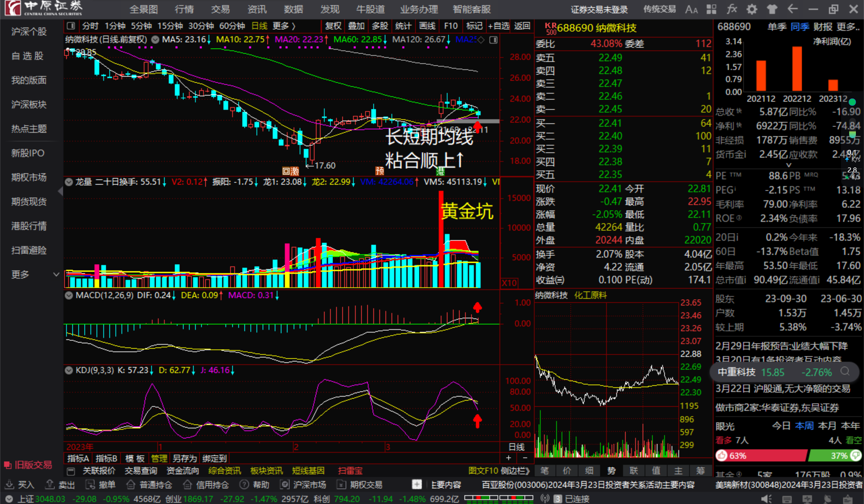
Task: Click the fx formula icon in title bar
Action: (732, 9)
